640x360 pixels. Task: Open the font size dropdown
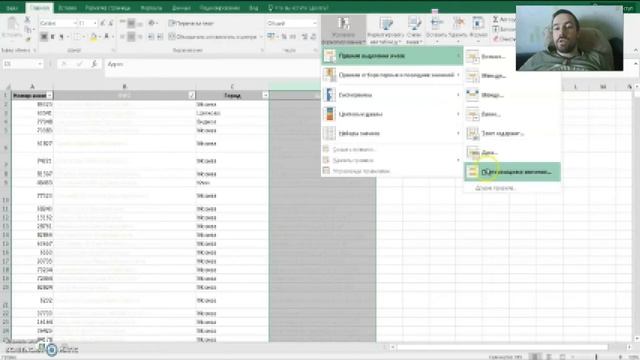click(95, 23)
